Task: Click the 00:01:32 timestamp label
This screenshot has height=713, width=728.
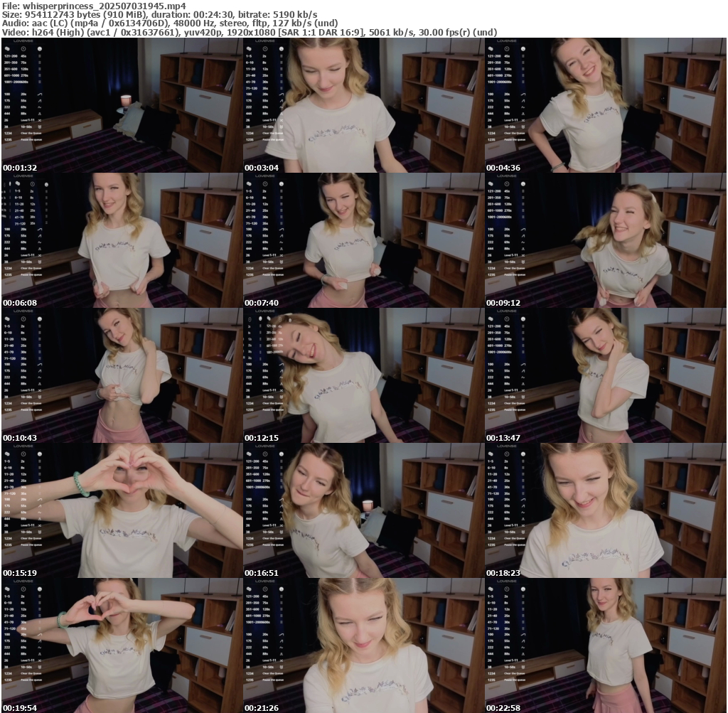Action: [20, 168]
